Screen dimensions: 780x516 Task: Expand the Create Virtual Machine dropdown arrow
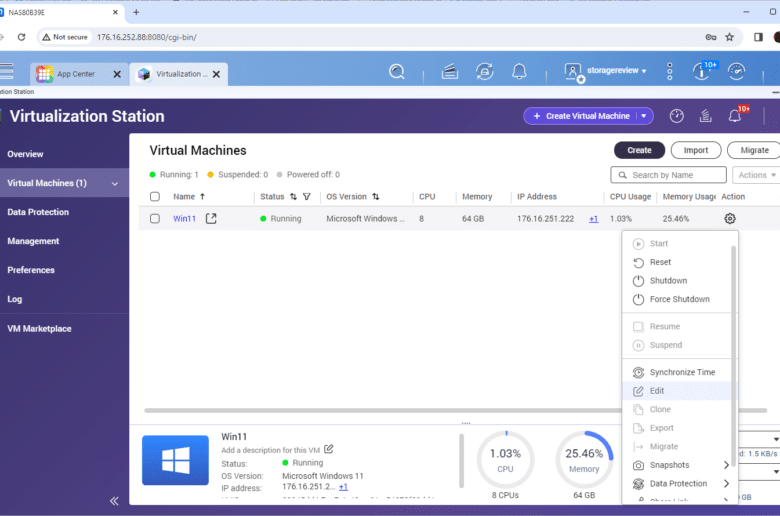[644, 116]
